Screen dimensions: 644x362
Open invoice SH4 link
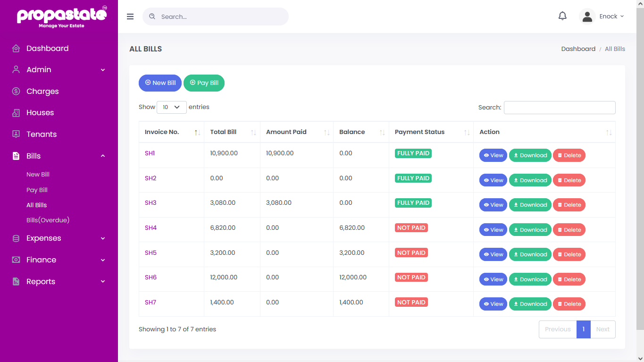pos(151,228)
